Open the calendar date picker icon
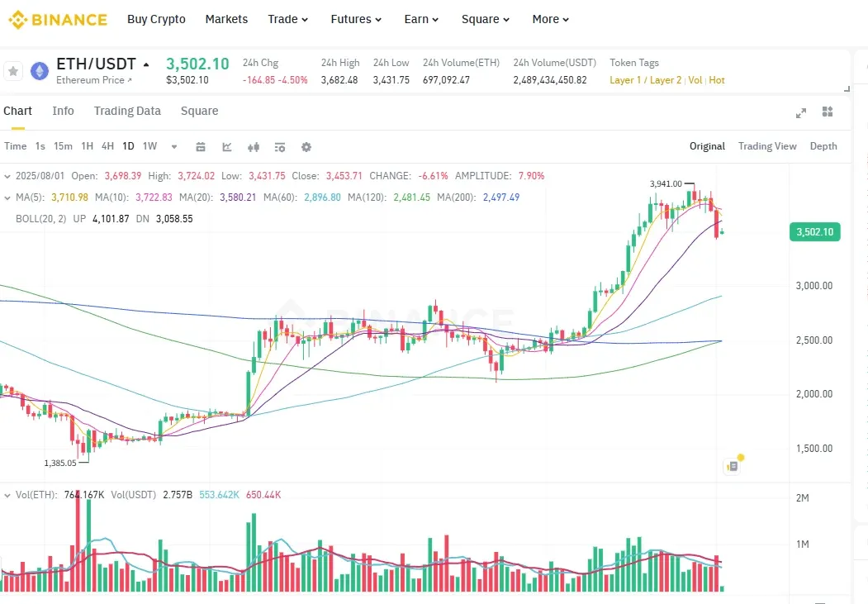Viewport: 868px width, 604px height. [x=201, y=147]
